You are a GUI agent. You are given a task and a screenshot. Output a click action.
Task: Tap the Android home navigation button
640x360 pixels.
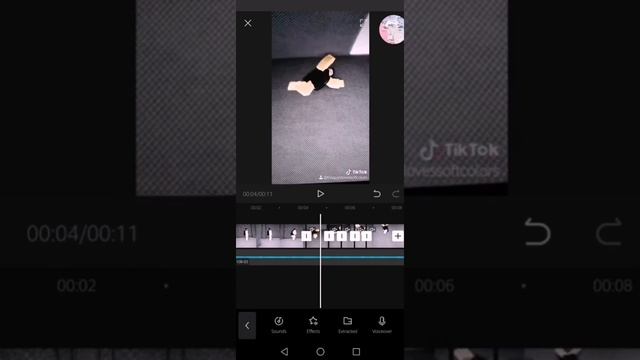[320, 351]
